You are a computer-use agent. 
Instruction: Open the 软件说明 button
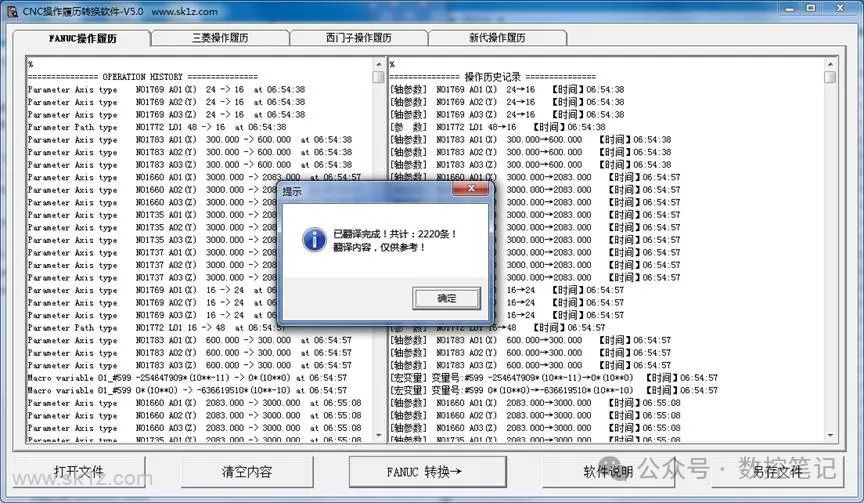608,472
